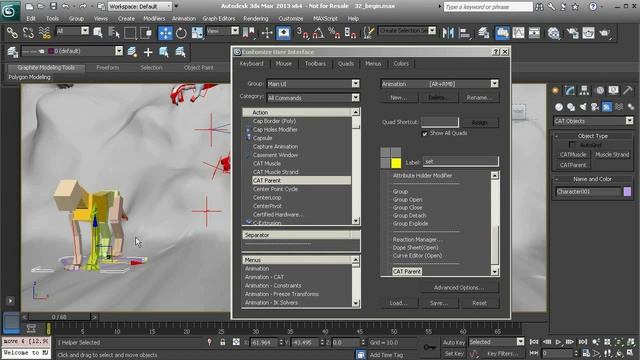Open the Motion command panel tab
The image size is (640, 360).
[x=600, y=91]
